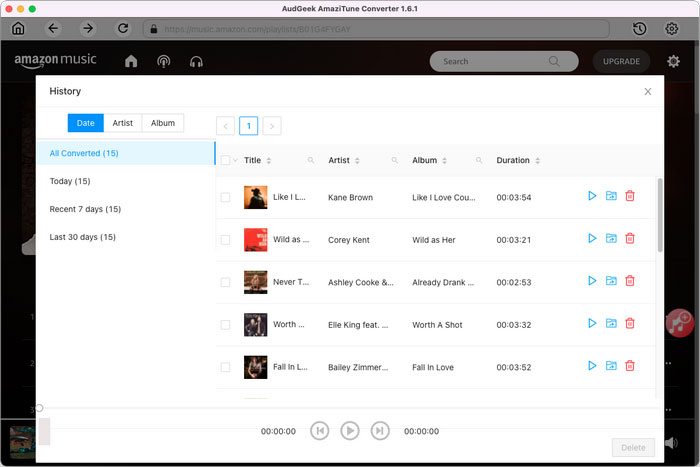
Task: Check the select-all header checkbox
Action: coord(225,160)
